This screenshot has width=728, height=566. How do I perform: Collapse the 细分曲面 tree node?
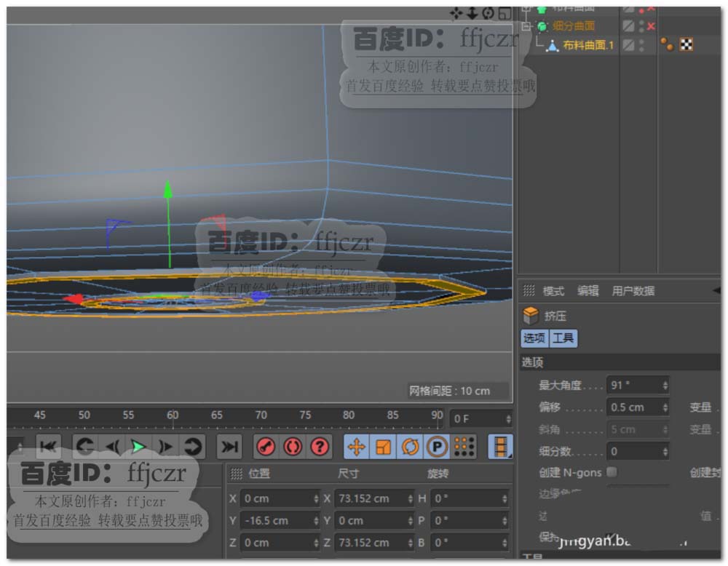[x=526, y=26]
